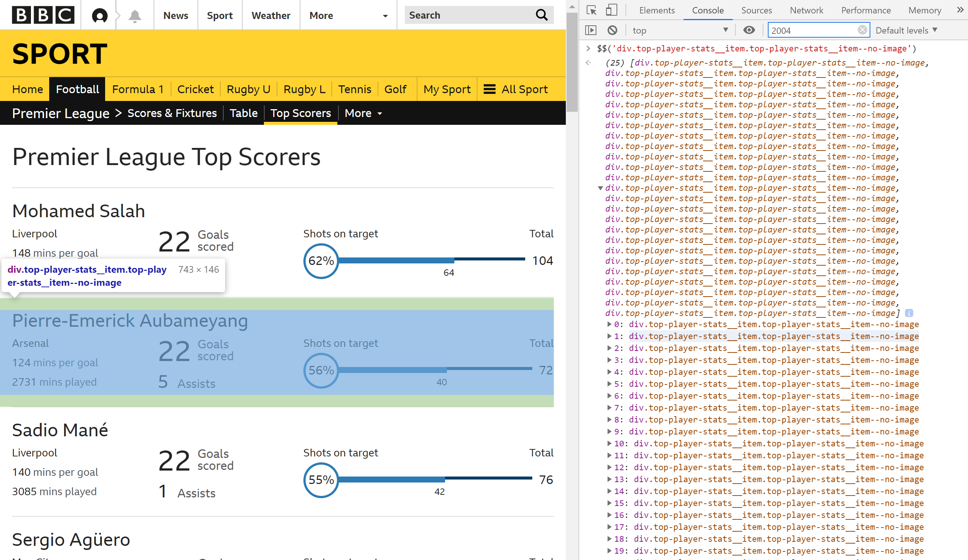Clear console with the ban icon
The height and width of the screenshot is (560, 968).
[x=612, y=30]
